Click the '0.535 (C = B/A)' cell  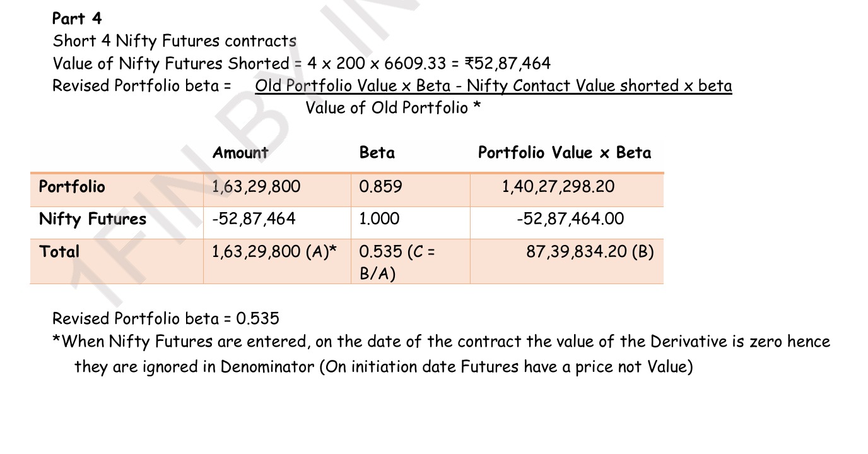pos(397,262)
